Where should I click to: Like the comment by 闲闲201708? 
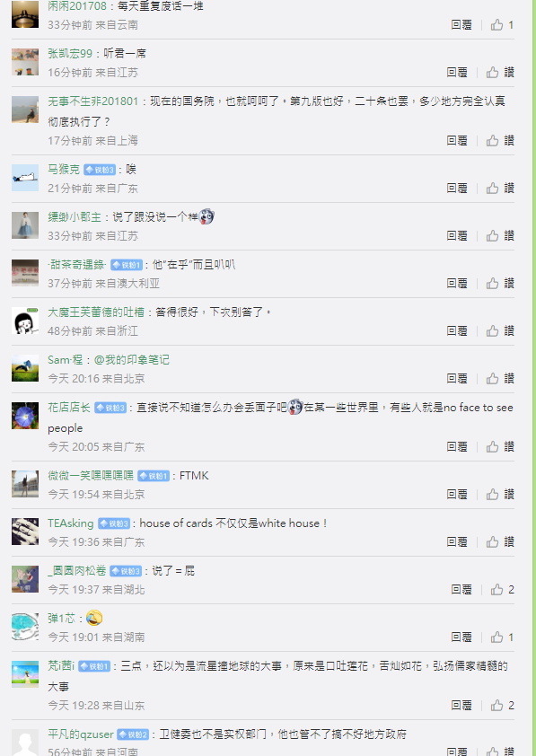[496, 24]
